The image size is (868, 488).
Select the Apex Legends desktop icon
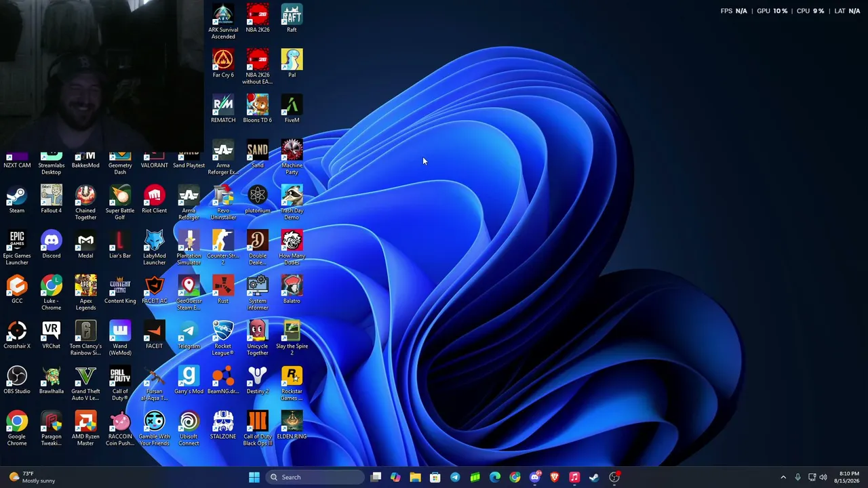pos(85,293)
